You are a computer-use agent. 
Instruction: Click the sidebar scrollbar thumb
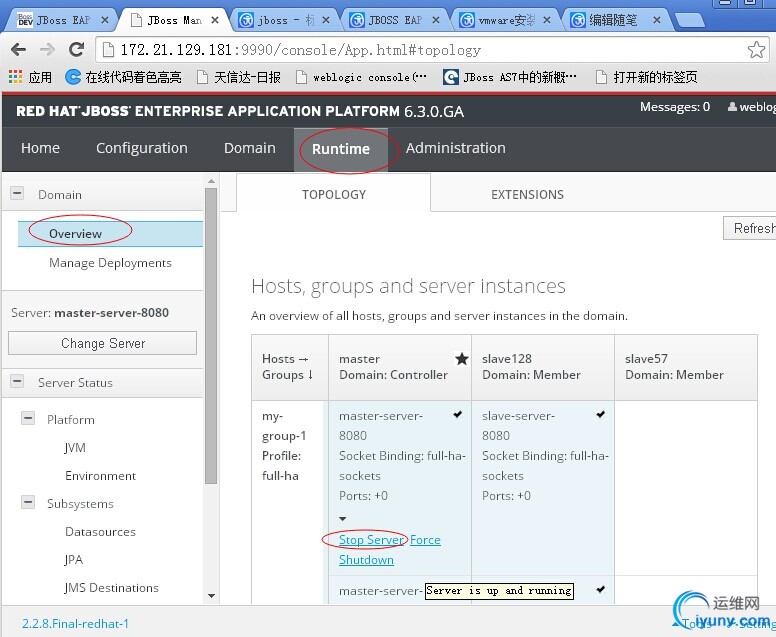(211, 337)
